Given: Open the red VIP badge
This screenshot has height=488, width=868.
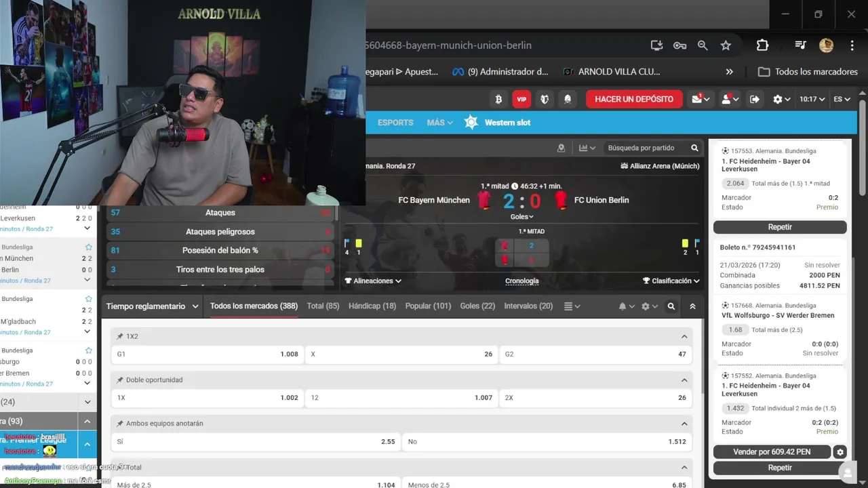Looking at the screenshot, I should [521, 99].
